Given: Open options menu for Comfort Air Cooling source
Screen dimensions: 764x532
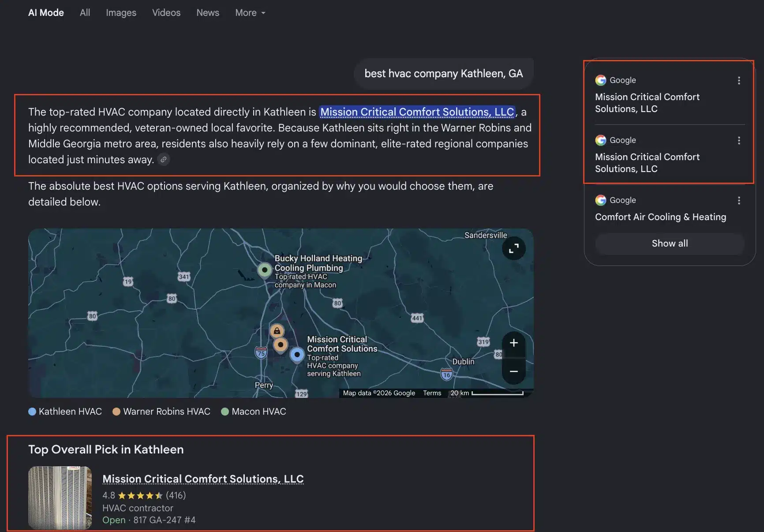Looking at the screenshot, I should pos(739,200).
